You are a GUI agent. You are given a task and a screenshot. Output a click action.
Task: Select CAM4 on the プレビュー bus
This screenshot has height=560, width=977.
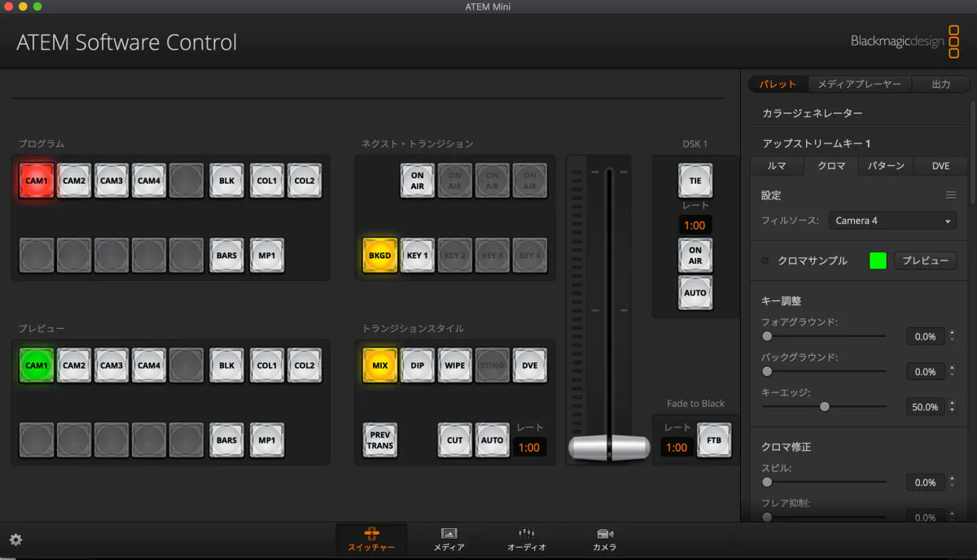coord(149,365)
